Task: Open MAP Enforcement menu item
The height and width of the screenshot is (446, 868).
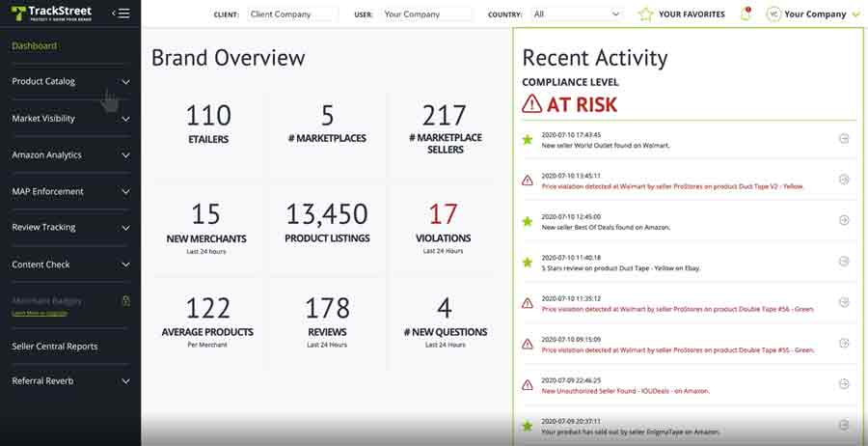Action: (x=47, y=192)
